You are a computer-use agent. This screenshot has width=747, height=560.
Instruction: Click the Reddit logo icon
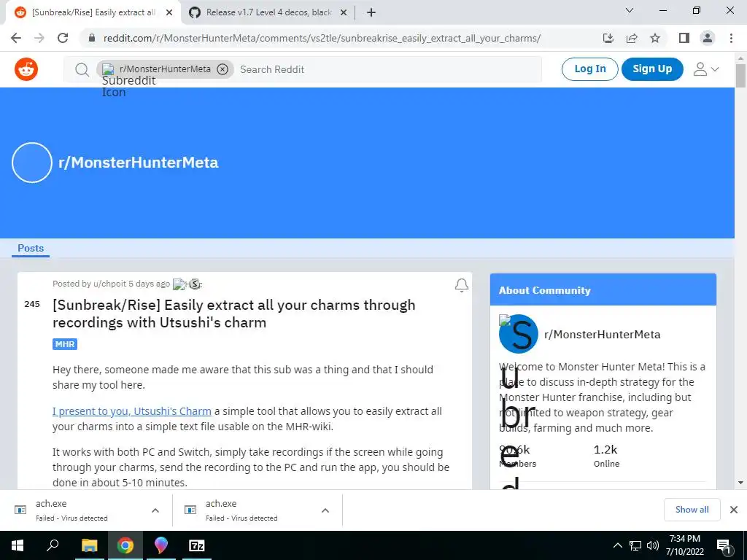point(26,69)
